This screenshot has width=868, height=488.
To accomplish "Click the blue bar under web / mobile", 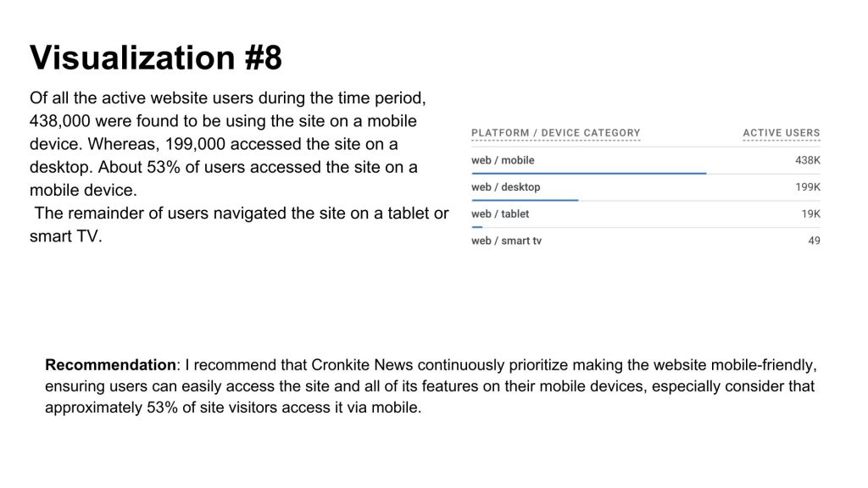I will [588, 174].
